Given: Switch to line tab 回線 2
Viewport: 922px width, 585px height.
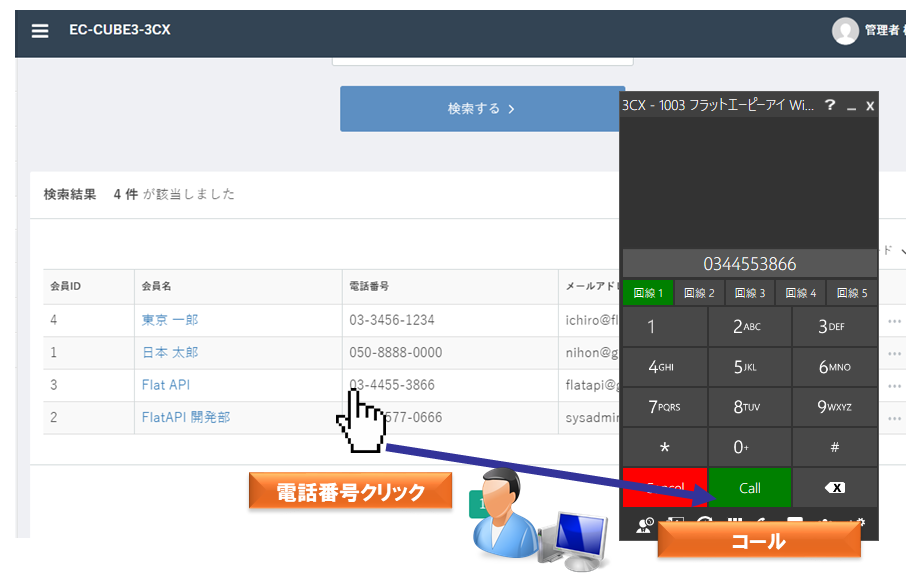Looking at the screenshot, I should coord(699,293).
